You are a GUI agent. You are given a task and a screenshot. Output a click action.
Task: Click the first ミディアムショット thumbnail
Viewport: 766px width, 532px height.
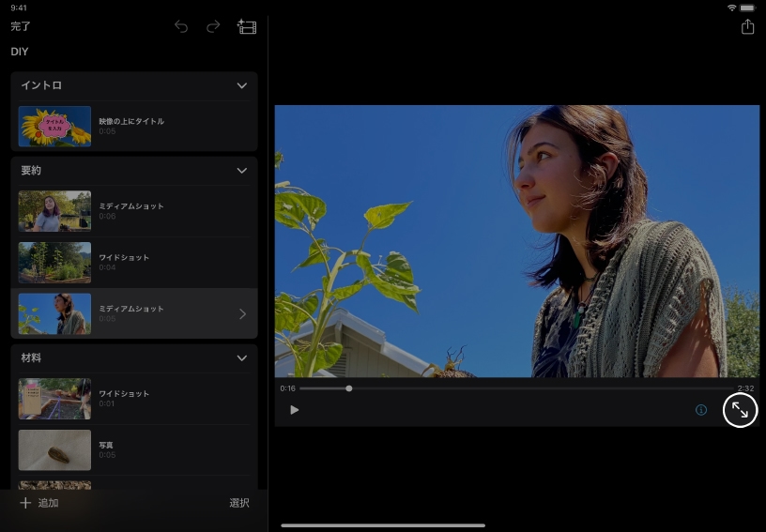54,211
